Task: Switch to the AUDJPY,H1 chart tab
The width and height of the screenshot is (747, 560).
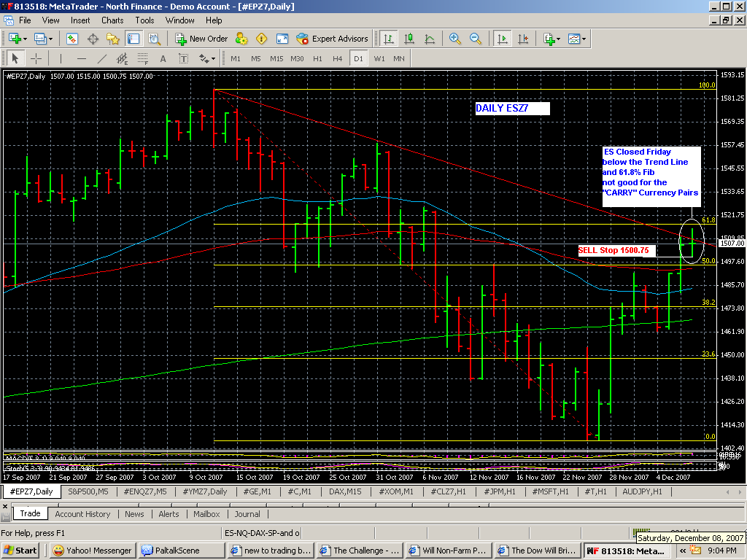Action: tap(642, 491)
